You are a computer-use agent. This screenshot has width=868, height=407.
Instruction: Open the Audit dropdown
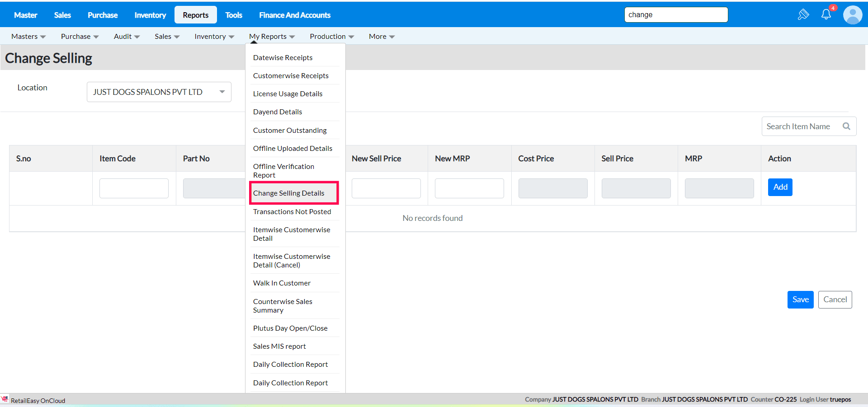click(127, 37)
